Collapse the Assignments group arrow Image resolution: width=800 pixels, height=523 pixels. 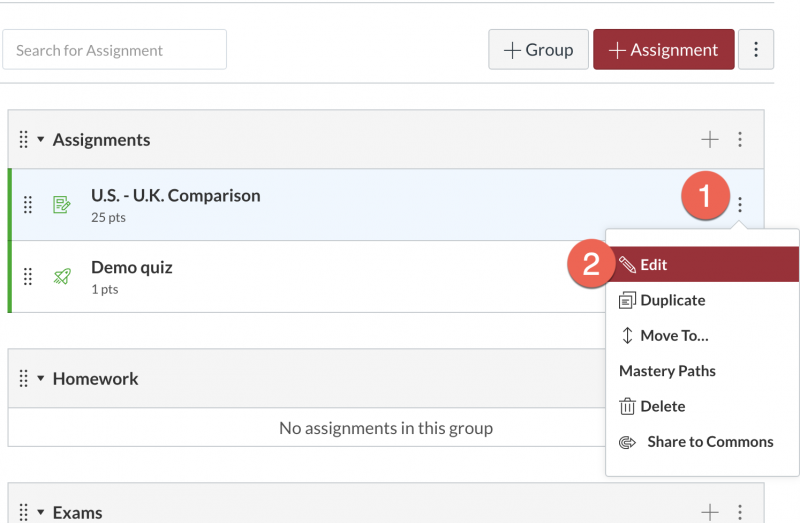41,139
